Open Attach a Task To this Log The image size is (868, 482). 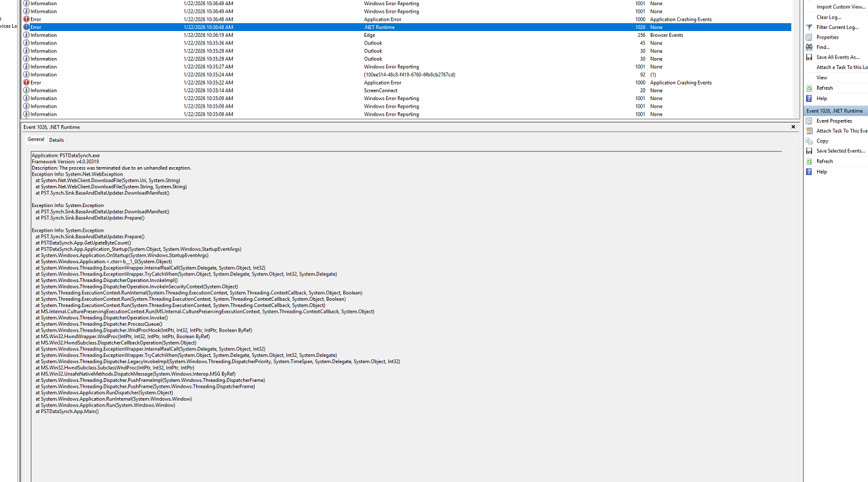pyautogui.click(x=842, y=67)
